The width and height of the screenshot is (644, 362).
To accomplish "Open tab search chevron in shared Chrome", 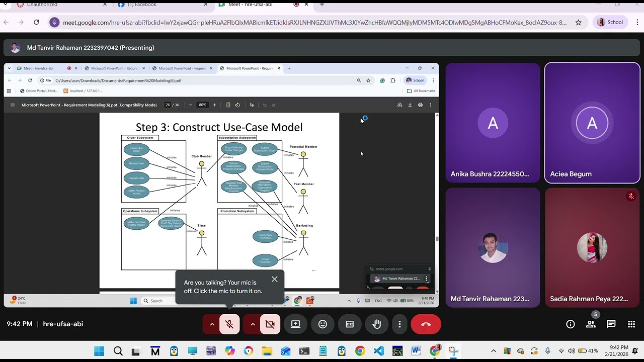I will point(9,68).
